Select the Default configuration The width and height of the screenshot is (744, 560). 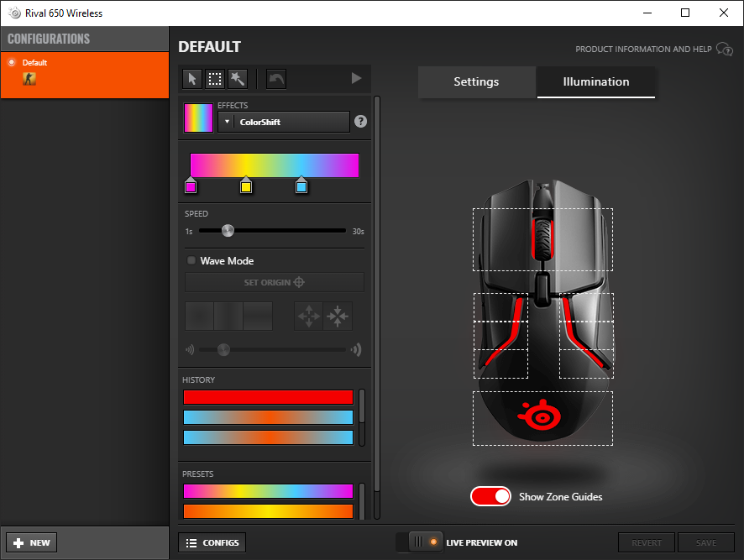tap(85, 75)
